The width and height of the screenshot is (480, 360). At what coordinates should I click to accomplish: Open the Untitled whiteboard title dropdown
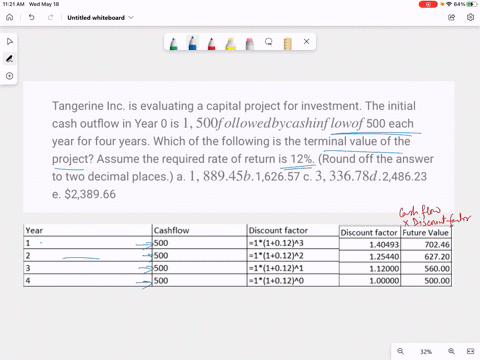[x=100, y=18]
